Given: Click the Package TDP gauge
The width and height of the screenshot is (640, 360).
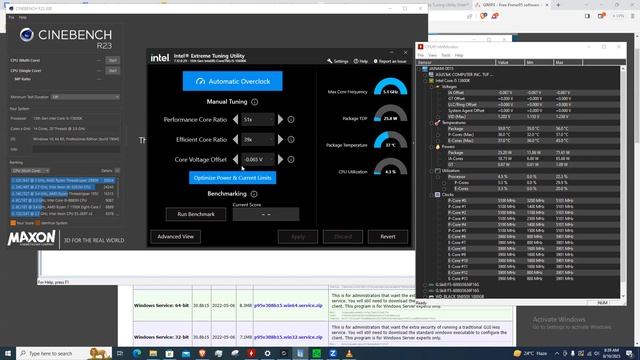Looking at the screenshot, I should click(x=390, y=113).
